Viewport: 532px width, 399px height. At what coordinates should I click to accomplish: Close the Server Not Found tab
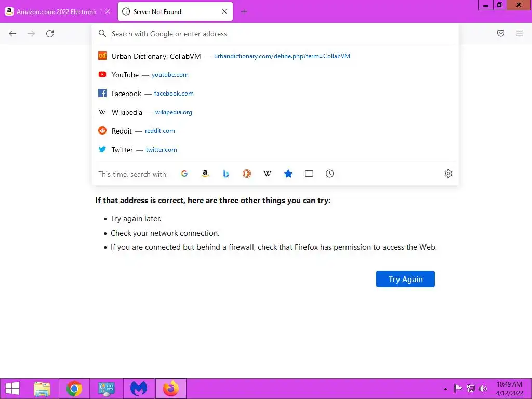pos(224,11)
